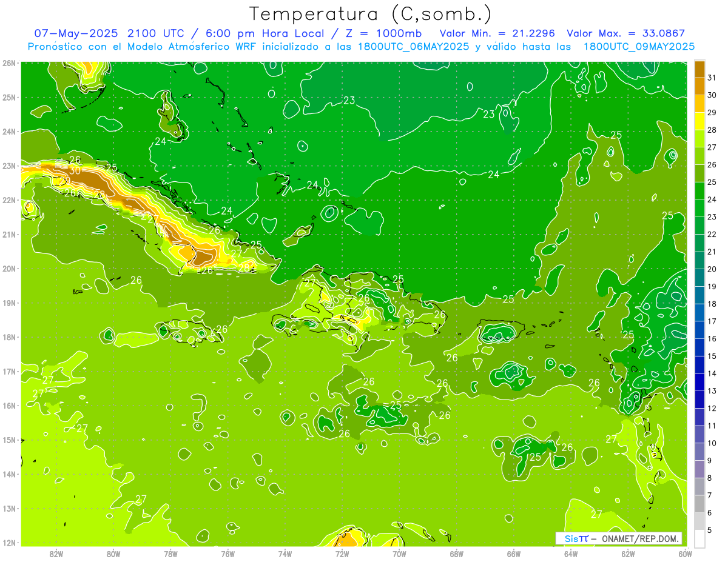Click the "72W" longitude axis label
The height and width of the screenshot is (562, 728).
click(x=342, y=554)
